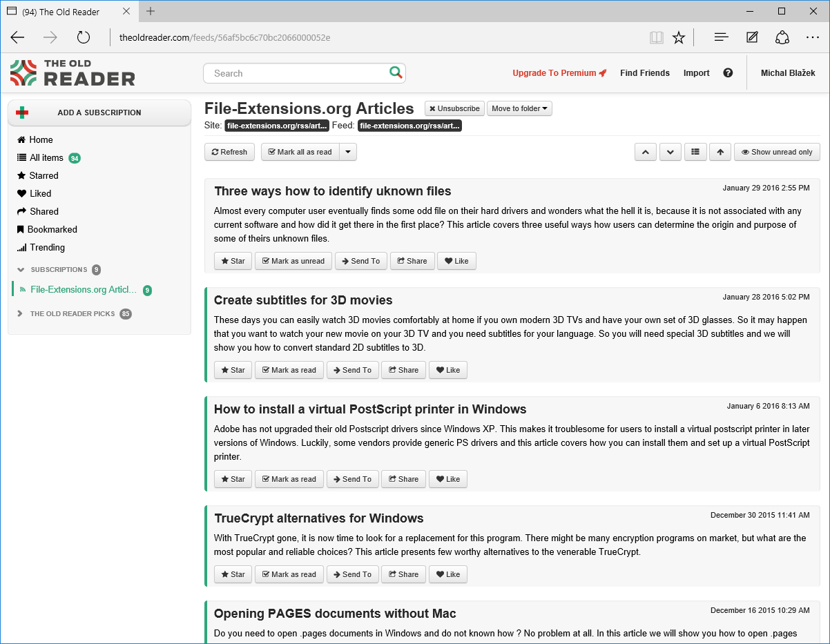This screenshot has width=830, height=644.
Task: Star the TrueCrypt alternatives article
Action: (x=233, y=574)
